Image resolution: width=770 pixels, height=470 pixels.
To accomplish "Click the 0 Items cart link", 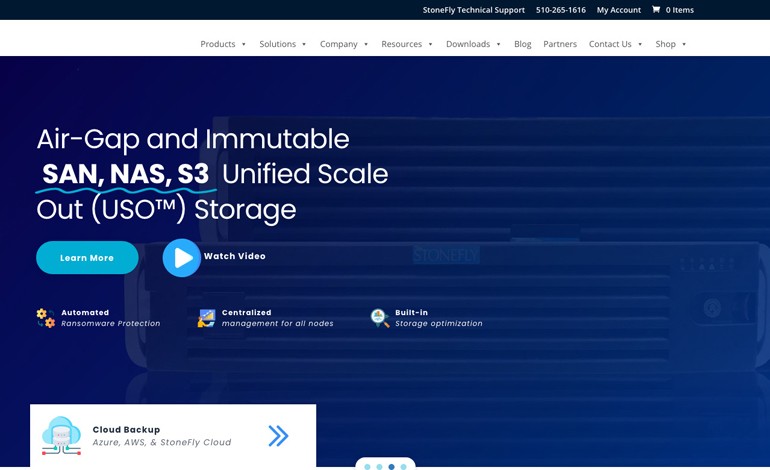I will coord(680,10).
